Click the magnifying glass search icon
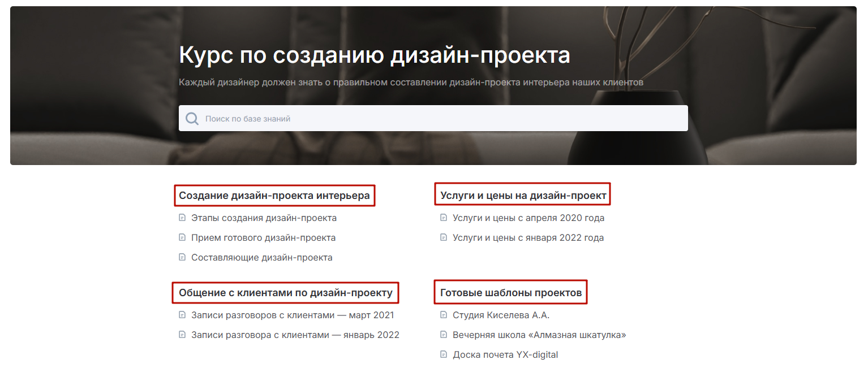The image size is (868, 377). [192, 119]
